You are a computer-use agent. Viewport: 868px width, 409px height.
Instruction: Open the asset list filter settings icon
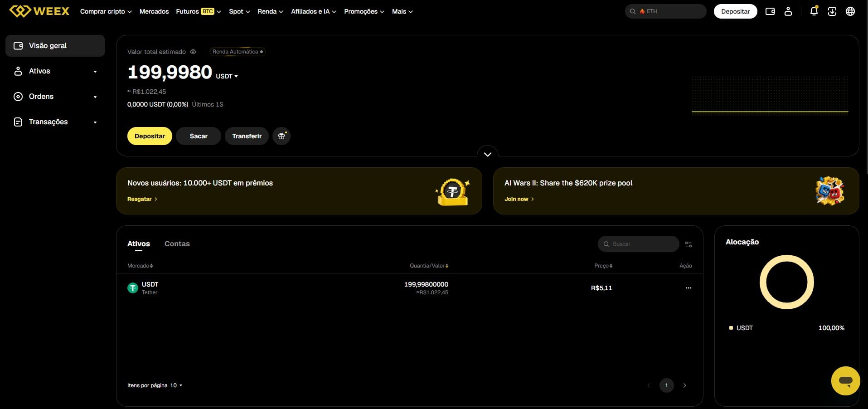(x=689, y=244)
